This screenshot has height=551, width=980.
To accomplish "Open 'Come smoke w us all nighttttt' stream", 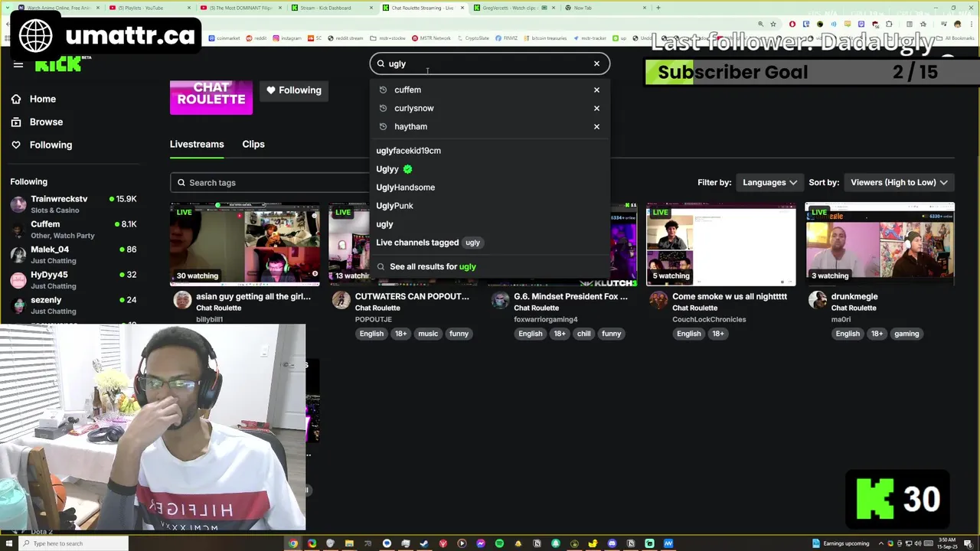I will [x=730, y=296].
